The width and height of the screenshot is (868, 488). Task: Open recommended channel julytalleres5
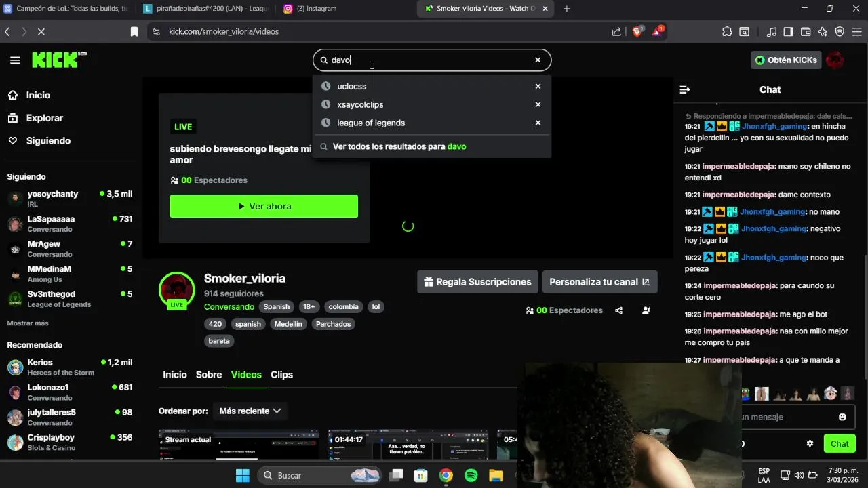[x=70, y=418]
